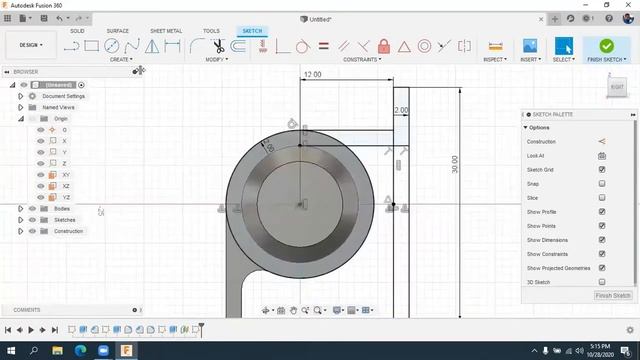640x360 pixels.
Task: Select the Trim scissors tool
Action: (219, 46)
